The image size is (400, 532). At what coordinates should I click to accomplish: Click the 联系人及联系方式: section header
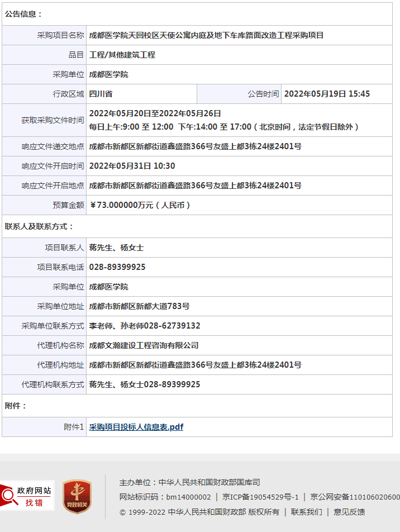click(x=39, y=227)
